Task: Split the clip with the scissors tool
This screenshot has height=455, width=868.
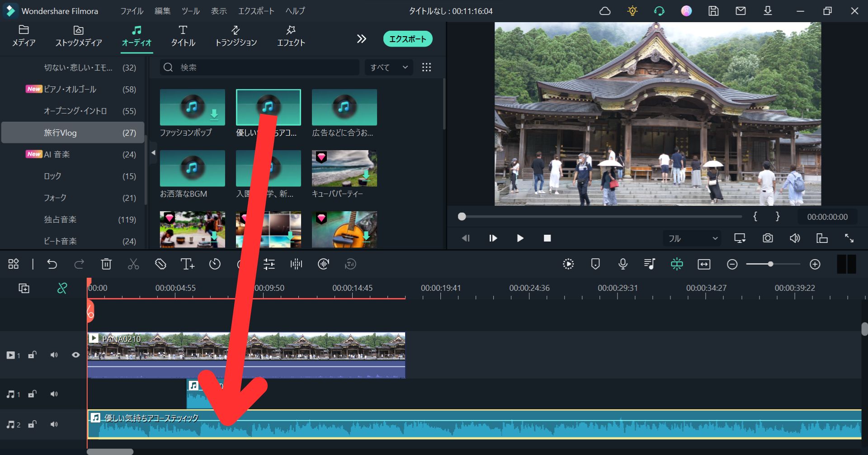Action: 133,264
